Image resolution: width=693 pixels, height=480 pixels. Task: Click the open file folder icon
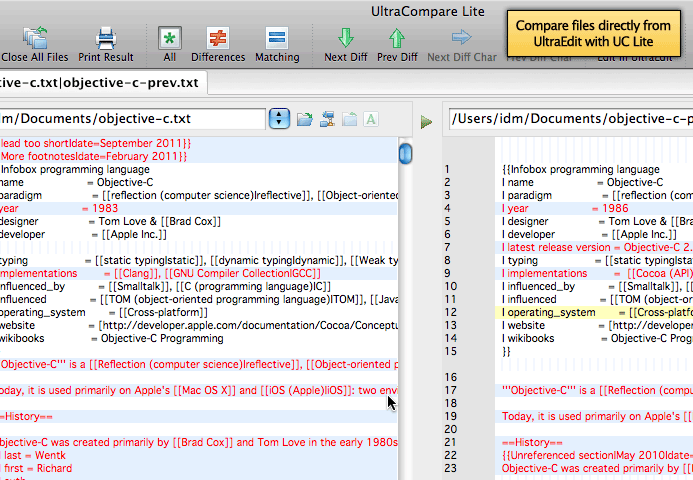click(305, 119)
